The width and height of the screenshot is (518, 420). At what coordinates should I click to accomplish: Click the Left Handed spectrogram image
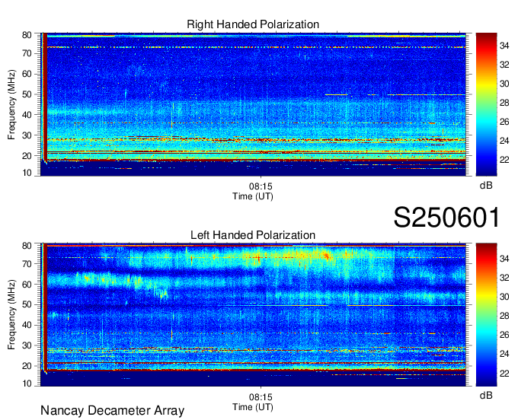253,315
